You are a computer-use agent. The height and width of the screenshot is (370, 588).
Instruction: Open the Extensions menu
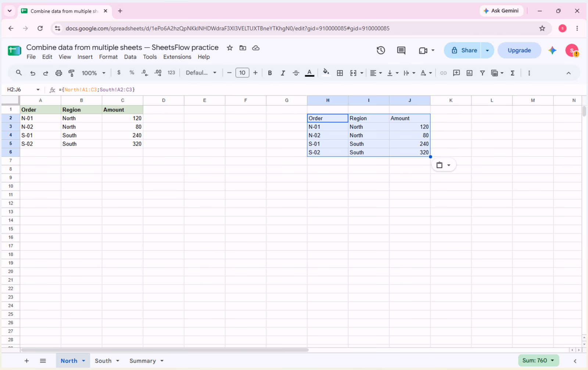coord(177,57)
